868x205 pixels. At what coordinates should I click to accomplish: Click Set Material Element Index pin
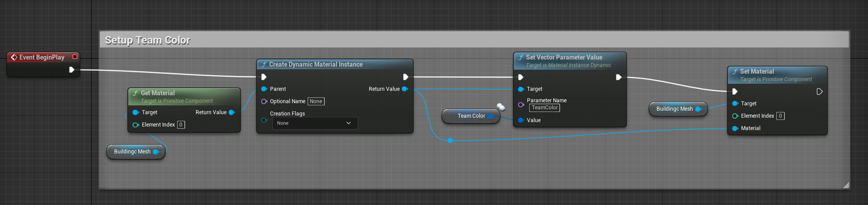pyautogui.click(x=735, y=116)
